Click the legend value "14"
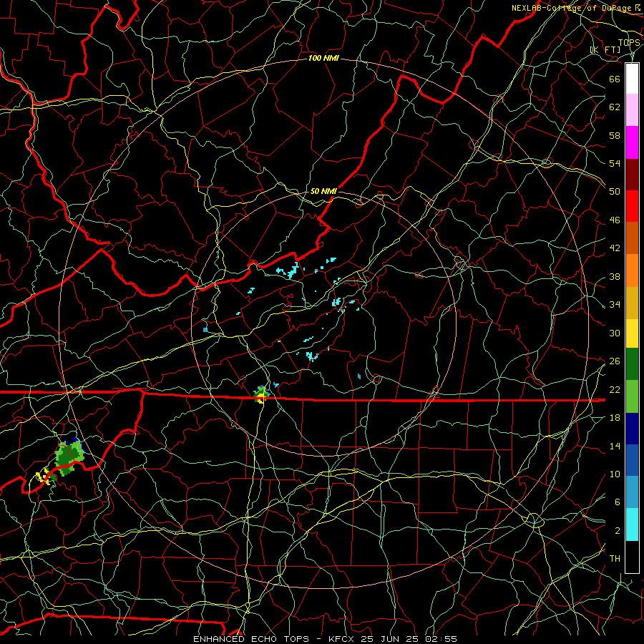 [x=615, y=446]
